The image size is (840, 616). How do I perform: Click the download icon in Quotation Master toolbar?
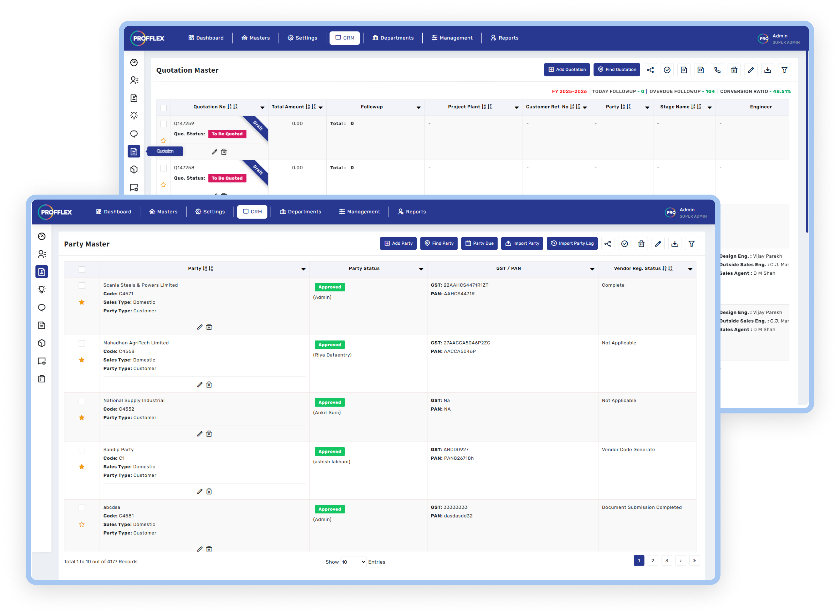point(767,70)
